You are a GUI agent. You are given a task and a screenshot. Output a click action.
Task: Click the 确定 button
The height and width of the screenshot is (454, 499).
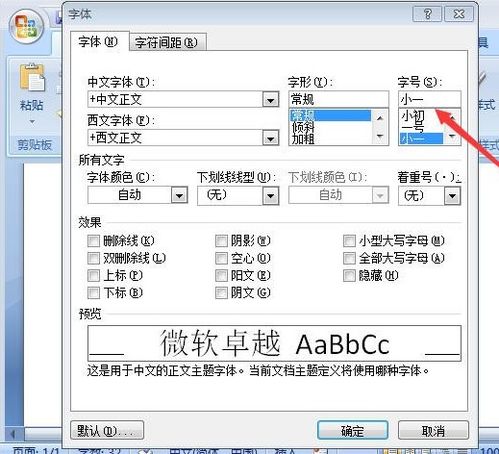(352, 431)
